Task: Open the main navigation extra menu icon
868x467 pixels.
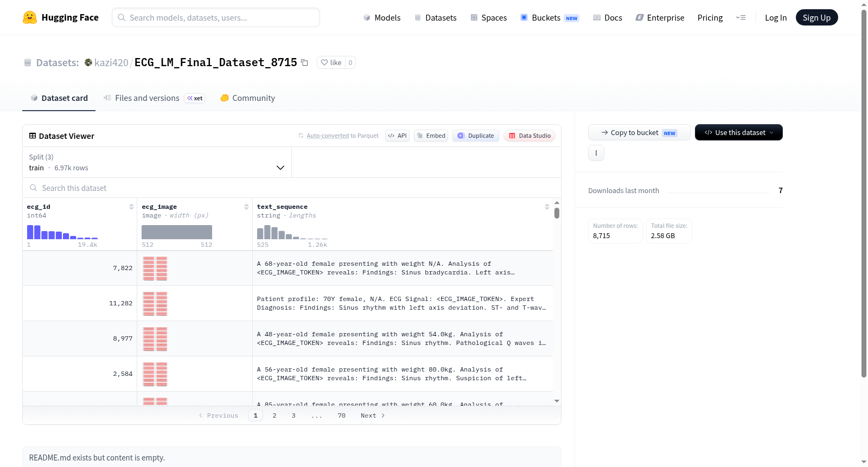Action: (741, 18)
